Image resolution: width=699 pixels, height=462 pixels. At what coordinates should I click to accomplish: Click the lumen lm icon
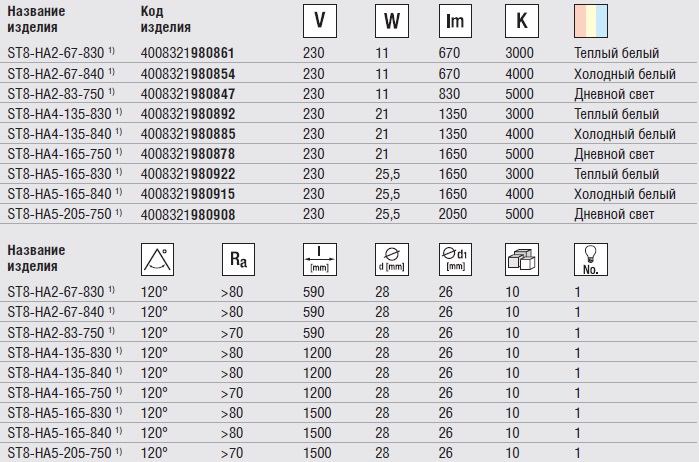[457, 20]
